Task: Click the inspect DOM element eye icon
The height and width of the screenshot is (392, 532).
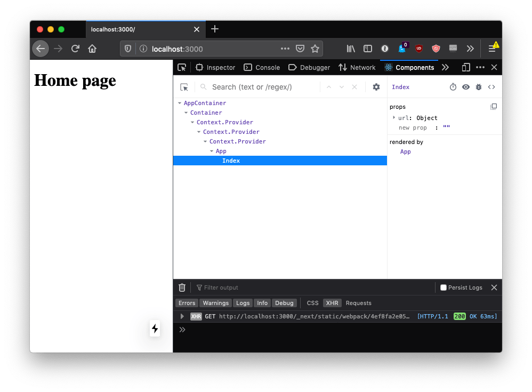Action: (466, 87)
